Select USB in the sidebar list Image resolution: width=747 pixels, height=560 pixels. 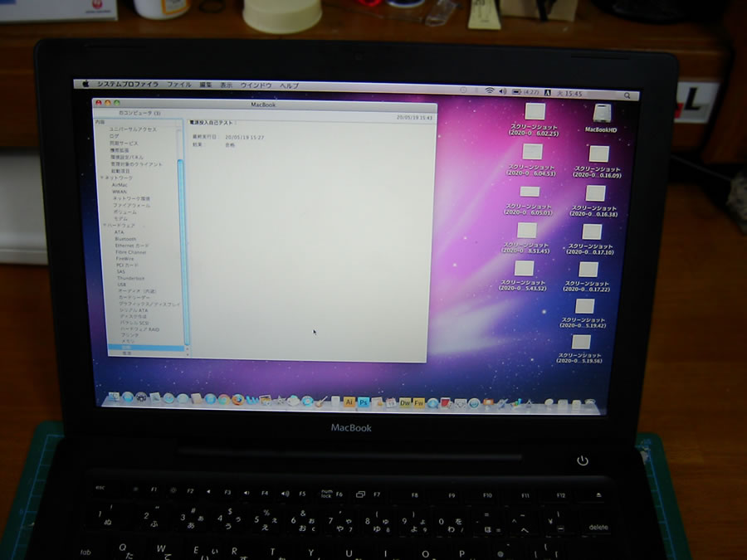tap(122, 285)
